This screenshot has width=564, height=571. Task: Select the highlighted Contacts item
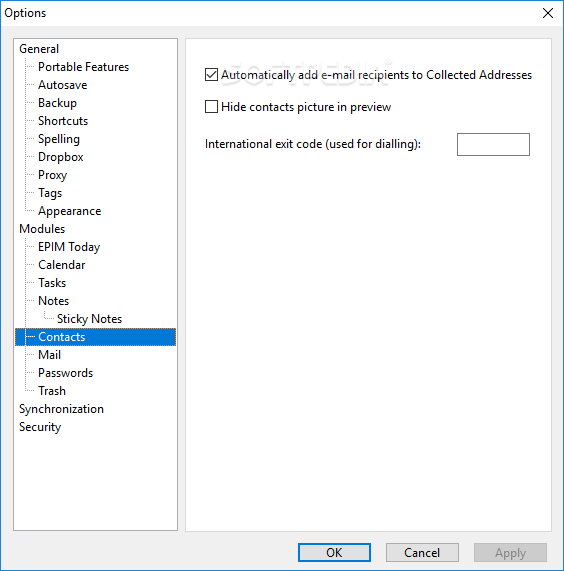tap(95, 337)
